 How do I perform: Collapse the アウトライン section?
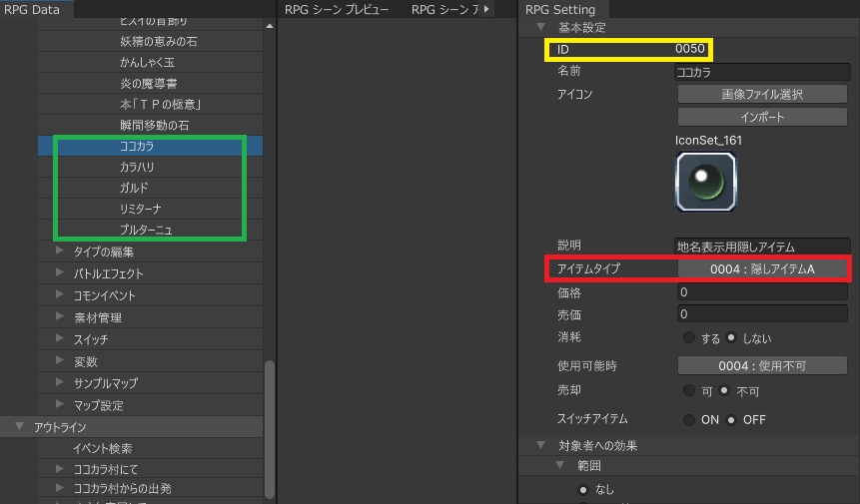19,427
